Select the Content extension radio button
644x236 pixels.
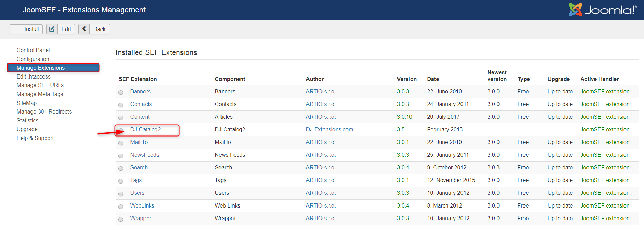[121, 118]
